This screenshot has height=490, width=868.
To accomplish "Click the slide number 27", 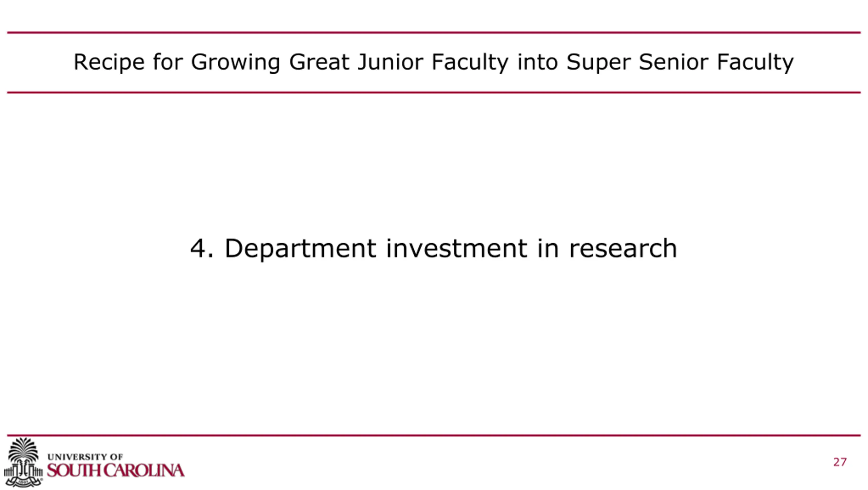I will pyautogui.click(x=840, y=462).
